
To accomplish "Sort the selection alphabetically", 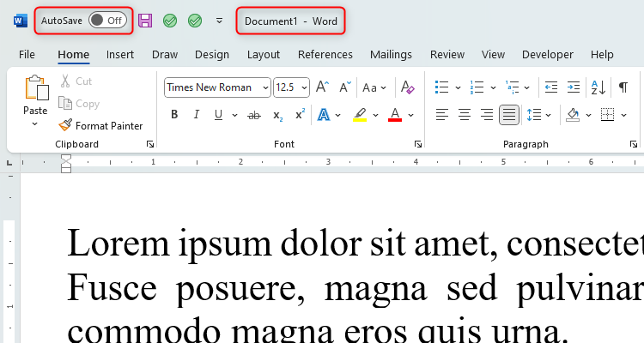I will point(599,87).
